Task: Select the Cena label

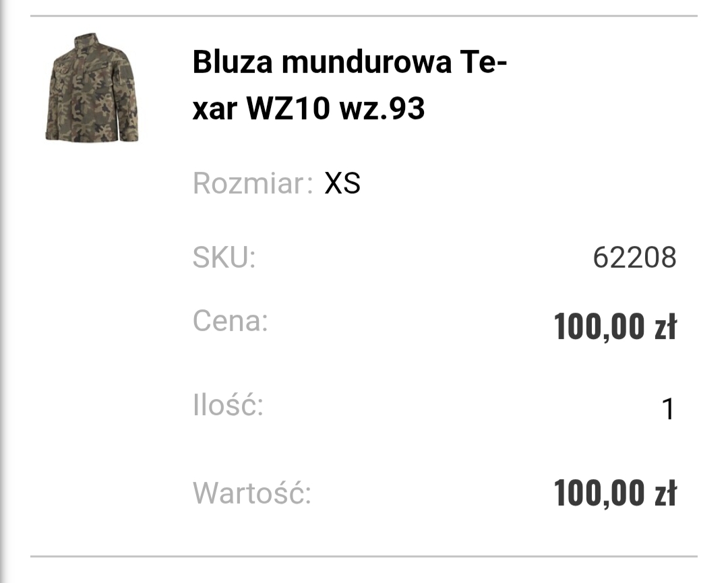Action: pyautogui.click(x=231, y=321)
